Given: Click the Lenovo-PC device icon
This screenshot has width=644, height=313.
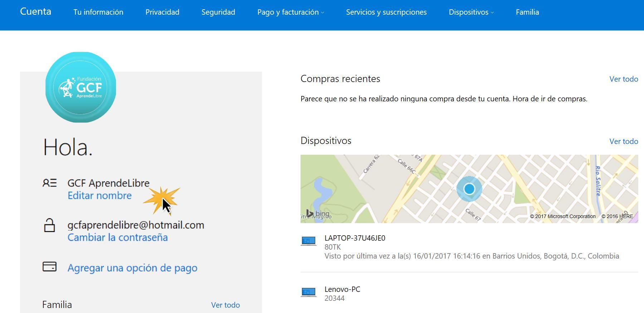Looking at the screenshot, I should pos(308,292).
